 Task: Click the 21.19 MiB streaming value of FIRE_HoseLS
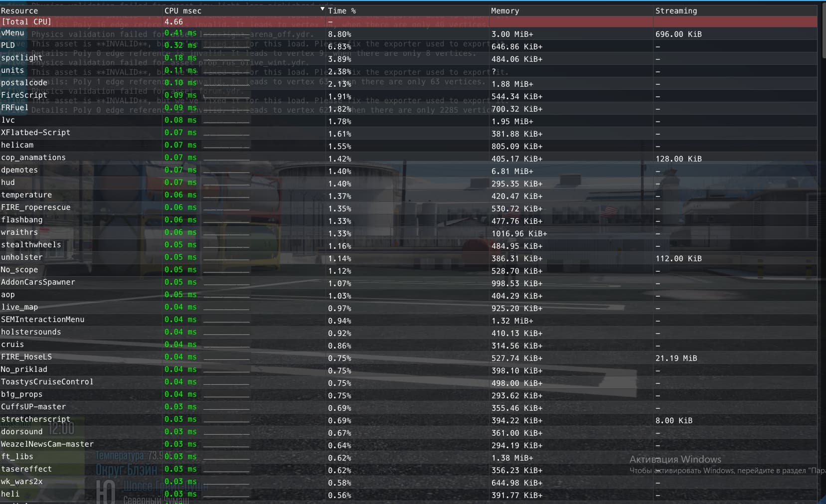675,358
